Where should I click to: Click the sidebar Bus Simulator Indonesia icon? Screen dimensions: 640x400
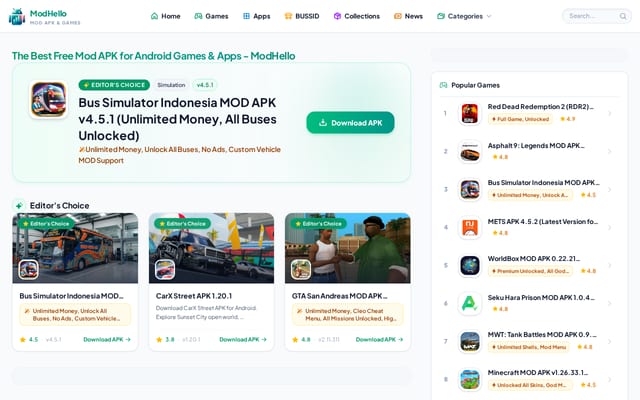(470, 189)
